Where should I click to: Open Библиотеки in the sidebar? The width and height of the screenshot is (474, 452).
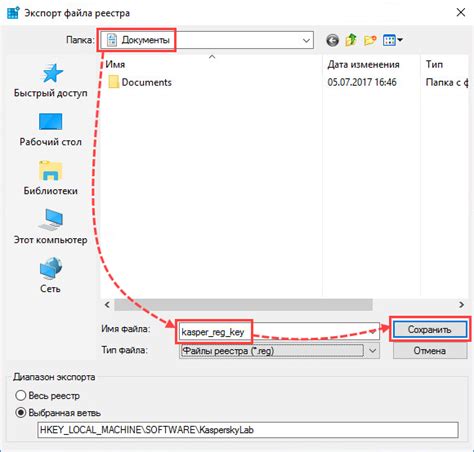(x=51, y=178)
